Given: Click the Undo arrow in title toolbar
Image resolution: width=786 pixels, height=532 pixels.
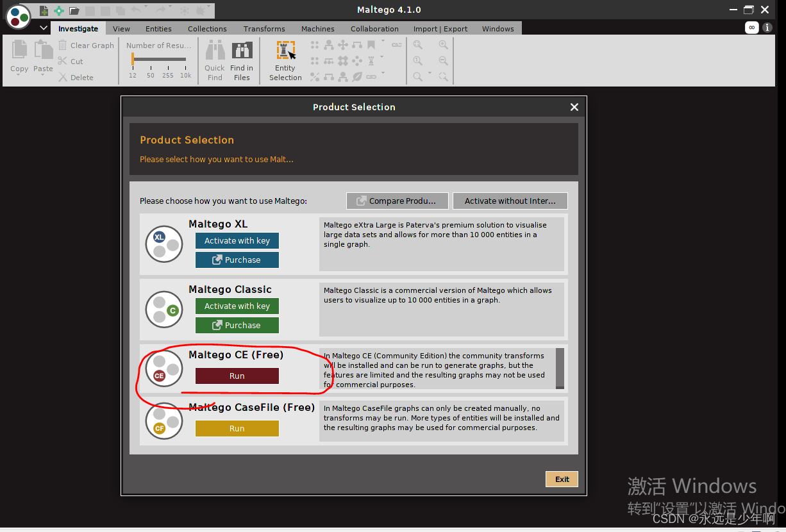Looking at the screenshot, I should (x=136, y=10).
